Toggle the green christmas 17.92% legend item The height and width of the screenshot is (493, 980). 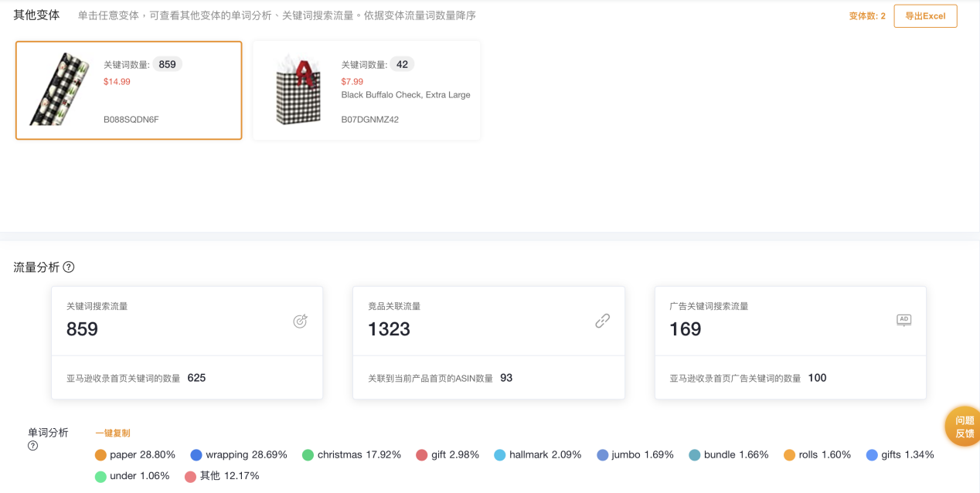tap(351, 455)
